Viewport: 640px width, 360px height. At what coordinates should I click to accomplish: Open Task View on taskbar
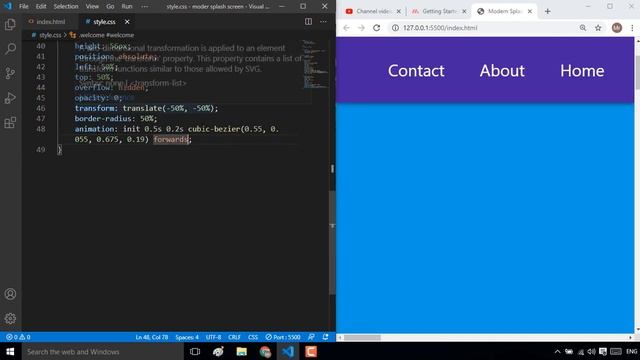click(195, 351)
